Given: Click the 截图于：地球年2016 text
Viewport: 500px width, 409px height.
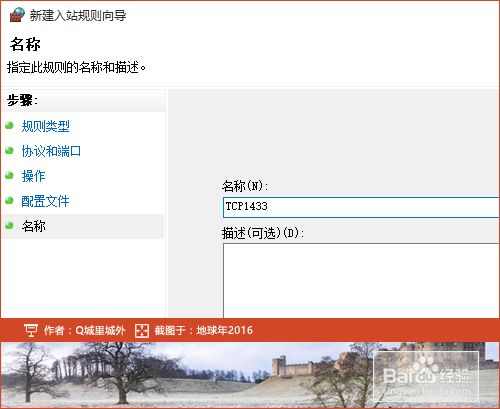Looking at the screenshot, I should click(x=203, y=330).
